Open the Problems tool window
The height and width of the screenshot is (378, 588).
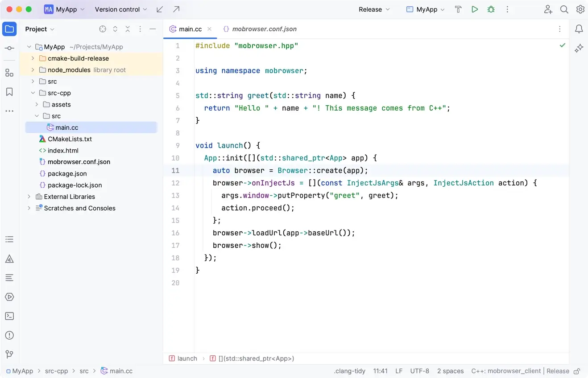pyautogui.click(x=9, y=335)
